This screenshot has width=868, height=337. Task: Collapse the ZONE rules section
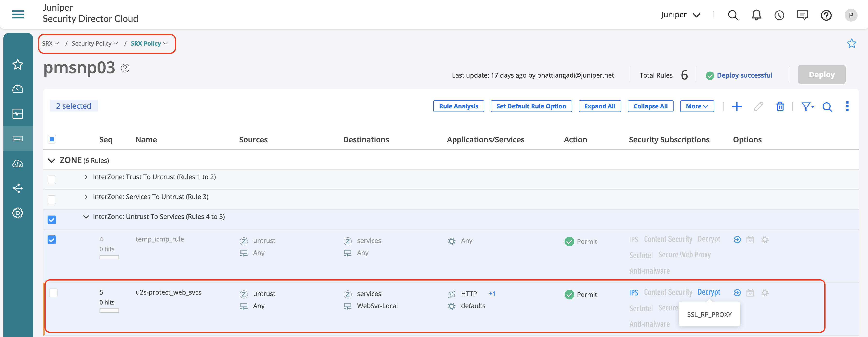click(51, 160)
